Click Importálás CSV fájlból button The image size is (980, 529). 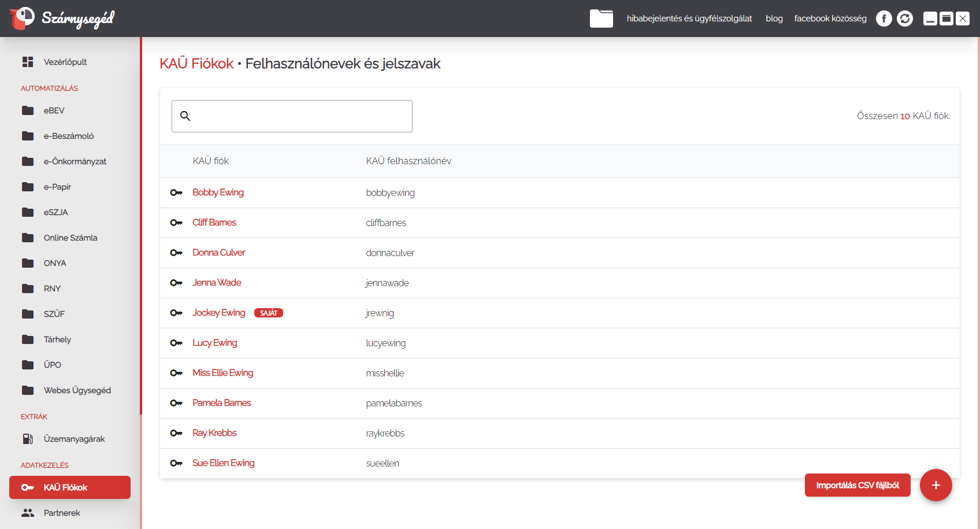tap(857, 485)
